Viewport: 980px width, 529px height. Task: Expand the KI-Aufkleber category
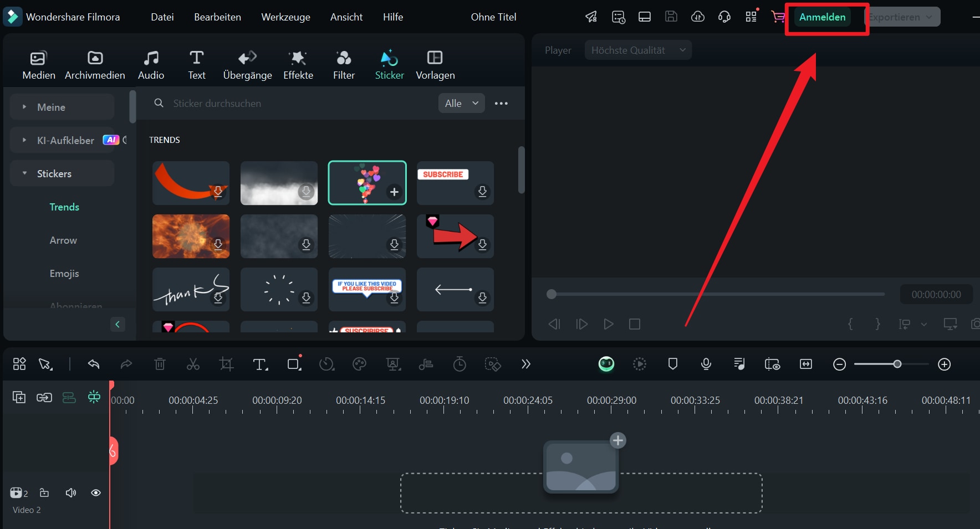coord(62,140)
